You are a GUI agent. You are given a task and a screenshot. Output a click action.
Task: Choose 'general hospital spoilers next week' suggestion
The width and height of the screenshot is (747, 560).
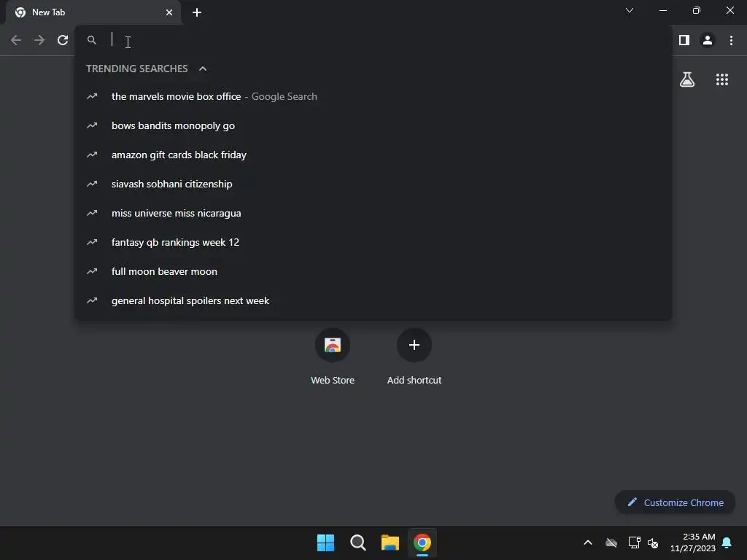click(x=373, y=300)
